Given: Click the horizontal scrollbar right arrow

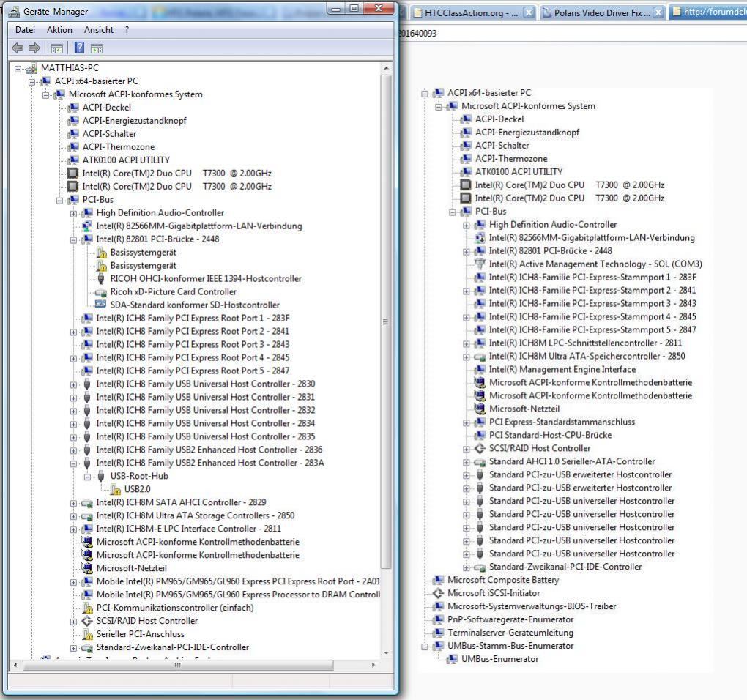Looking at the screenshot, I should 373,665.
